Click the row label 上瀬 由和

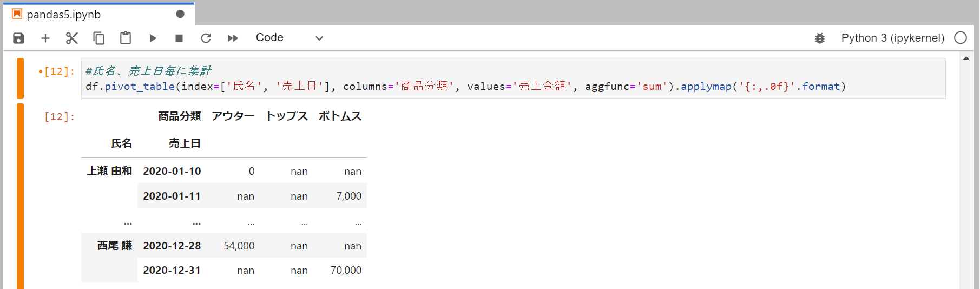point(109,171)
